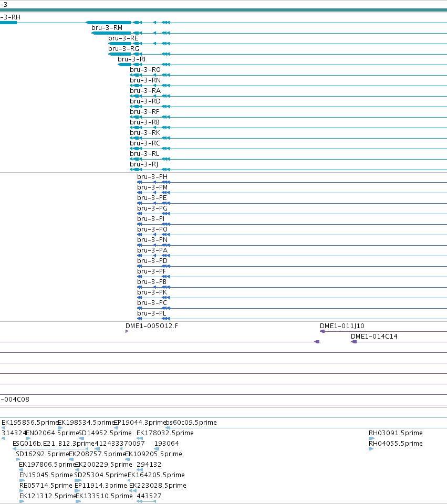Click the ESG016b.E21_B12.3prime label
This screenshot has height=504, width=447.
click(54, 443)
